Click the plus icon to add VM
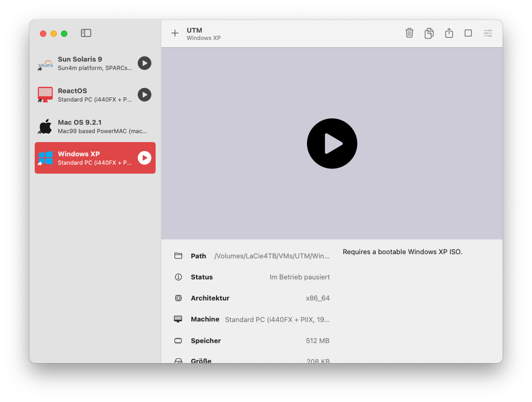 175,33
